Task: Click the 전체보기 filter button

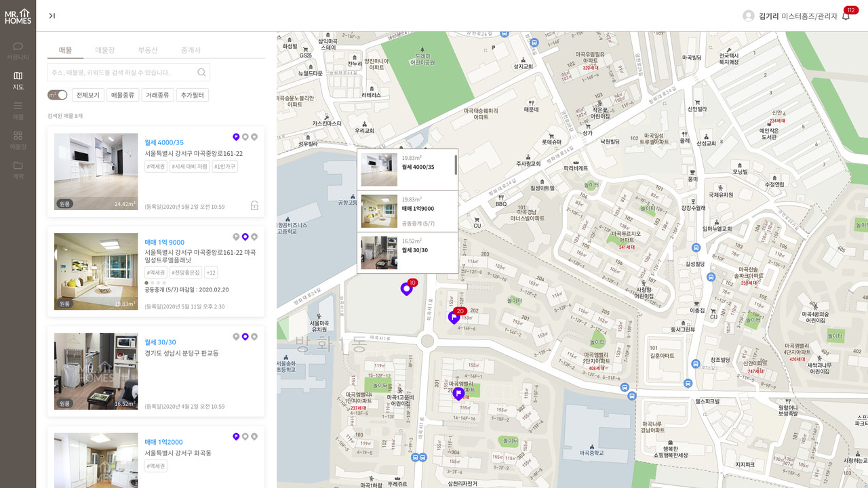Action: coord(88,95)
